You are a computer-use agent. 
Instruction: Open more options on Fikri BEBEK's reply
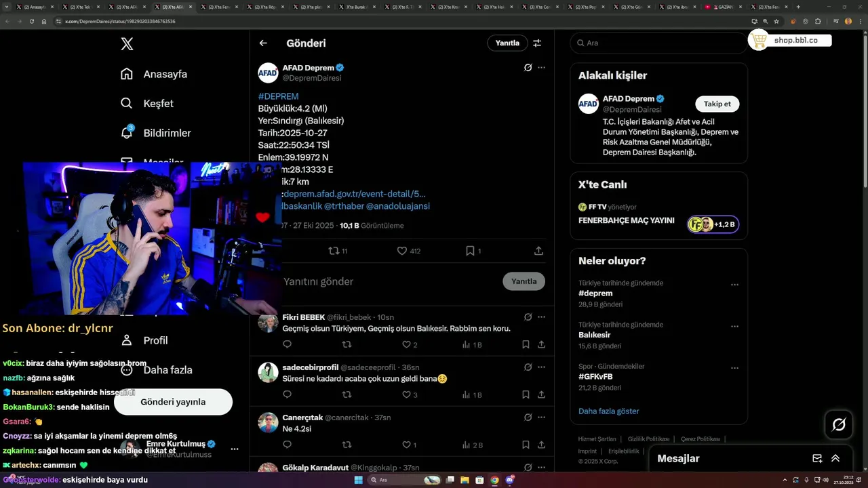click(541, 317)
